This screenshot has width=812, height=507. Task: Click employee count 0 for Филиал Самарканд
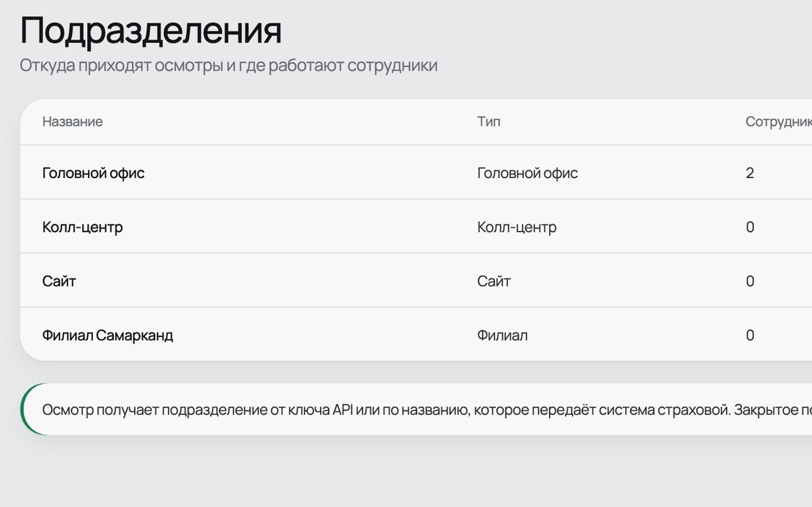[x=750, y=335]
